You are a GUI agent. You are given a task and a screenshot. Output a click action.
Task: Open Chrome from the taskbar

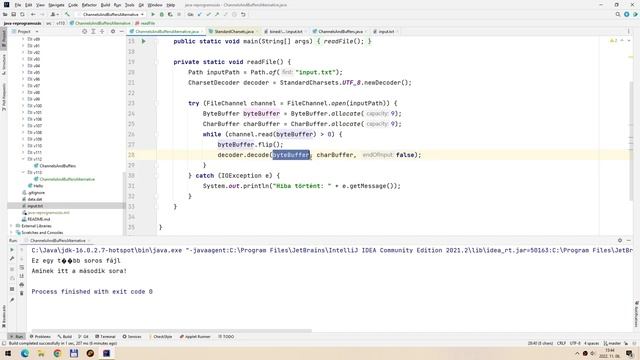(57, 353)
